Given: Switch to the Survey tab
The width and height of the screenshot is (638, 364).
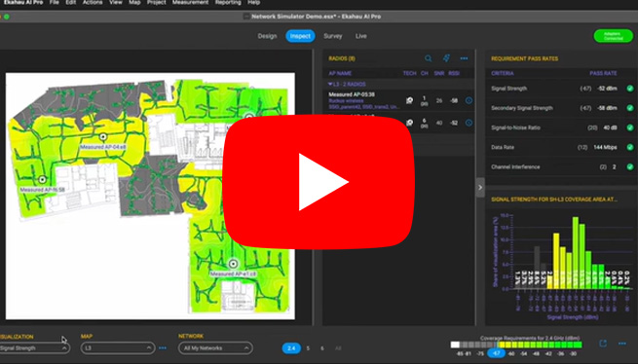Looking at the screenshot, I should pyautogui.click(x=333, y=36).
